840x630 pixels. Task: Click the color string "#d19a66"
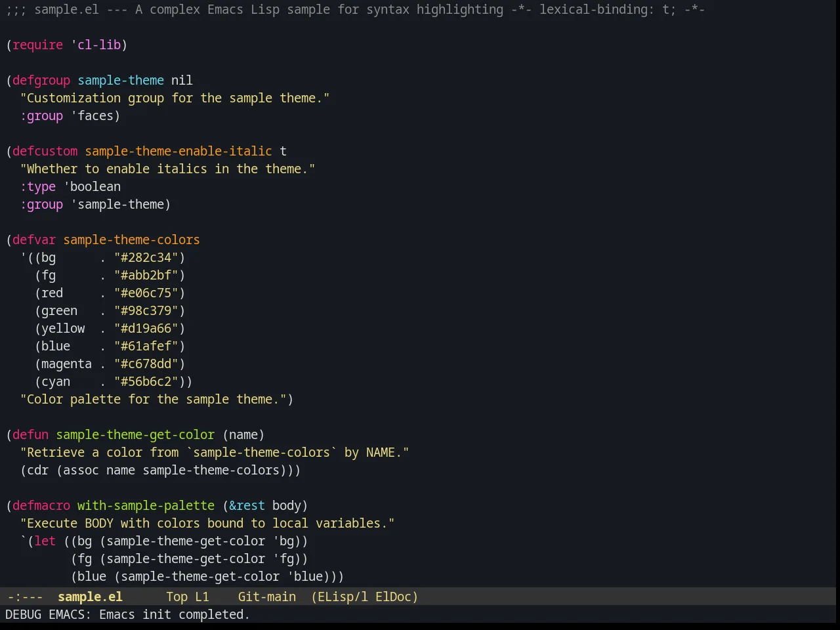146,328
